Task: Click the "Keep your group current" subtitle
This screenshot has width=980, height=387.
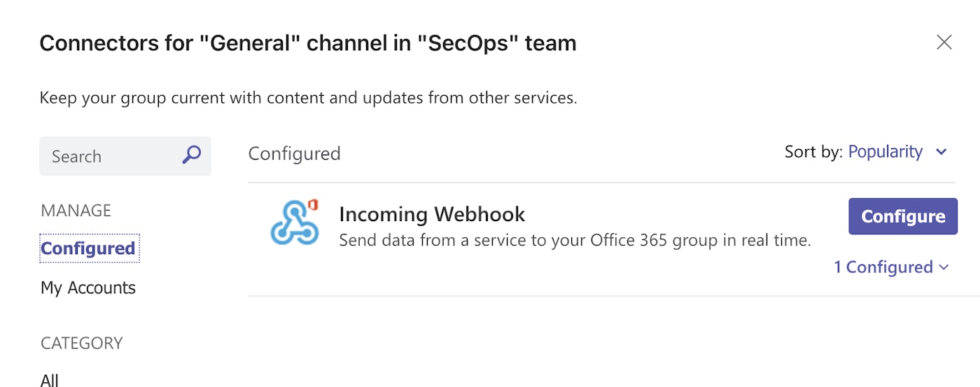Action: coord(308,97)
